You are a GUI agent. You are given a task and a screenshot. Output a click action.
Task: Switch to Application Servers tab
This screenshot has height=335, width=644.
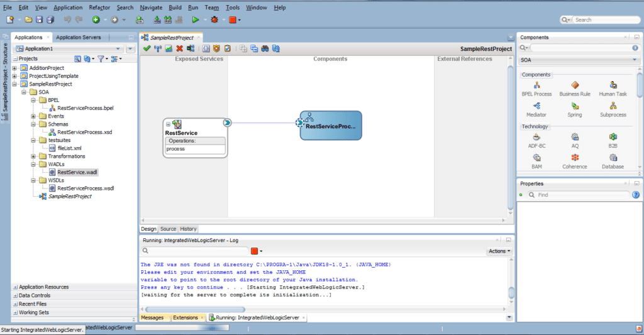tap(79, 37)
